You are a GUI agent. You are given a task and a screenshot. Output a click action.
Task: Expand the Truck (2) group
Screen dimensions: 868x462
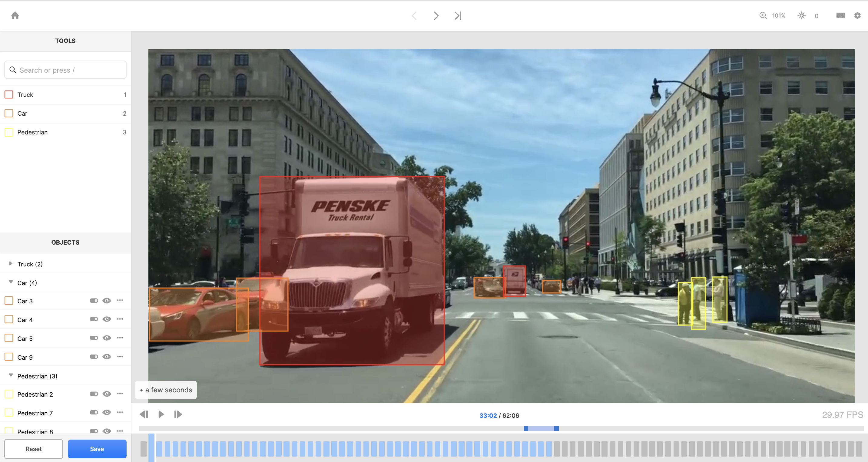11,264
